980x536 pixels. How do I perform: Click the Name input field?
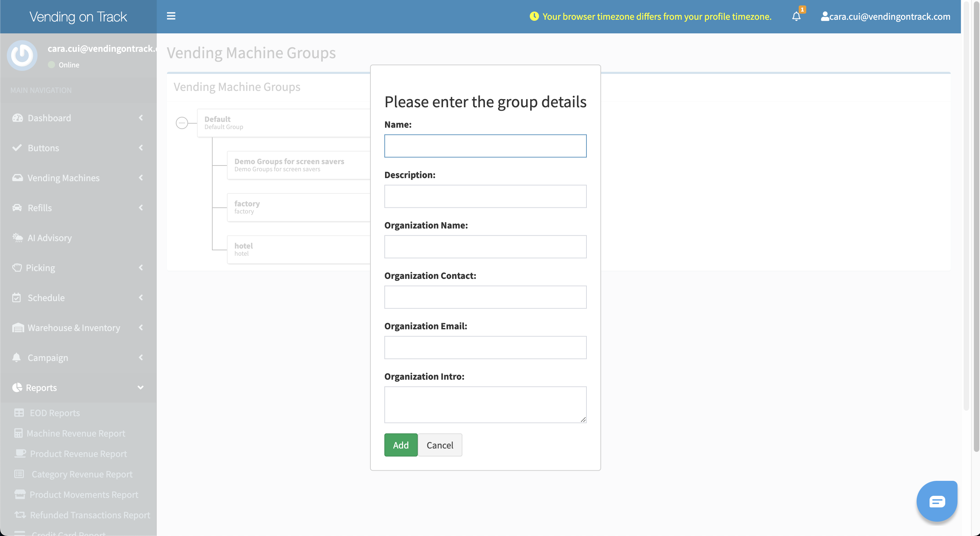click(485, 145)
